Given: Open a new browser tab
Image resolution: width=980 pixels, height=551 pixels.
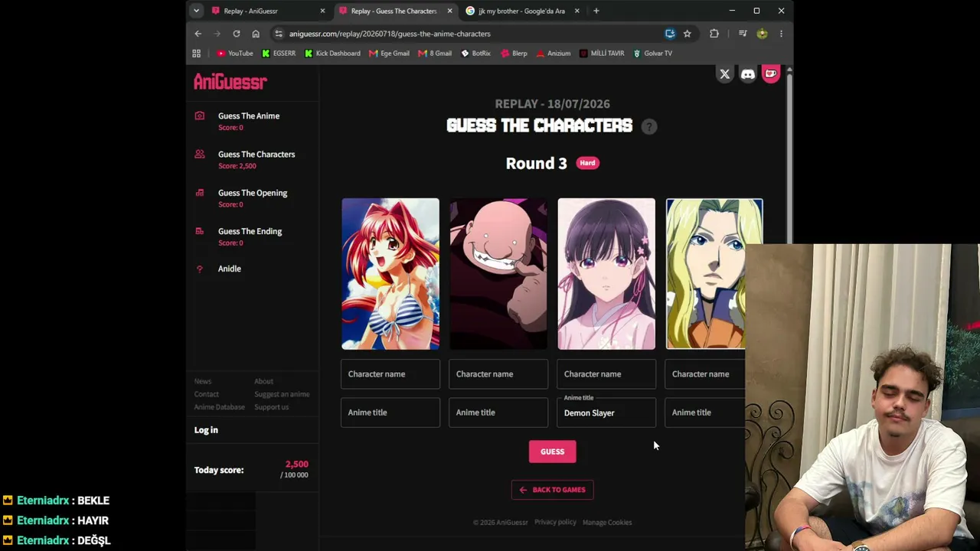Looking at the screenshot, I should point(596,11).
